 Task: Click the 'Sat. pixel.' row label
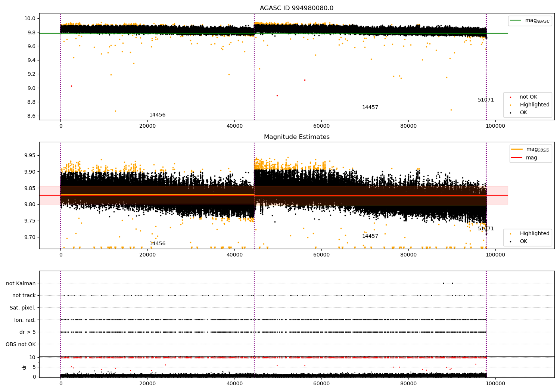click(22, 308)
